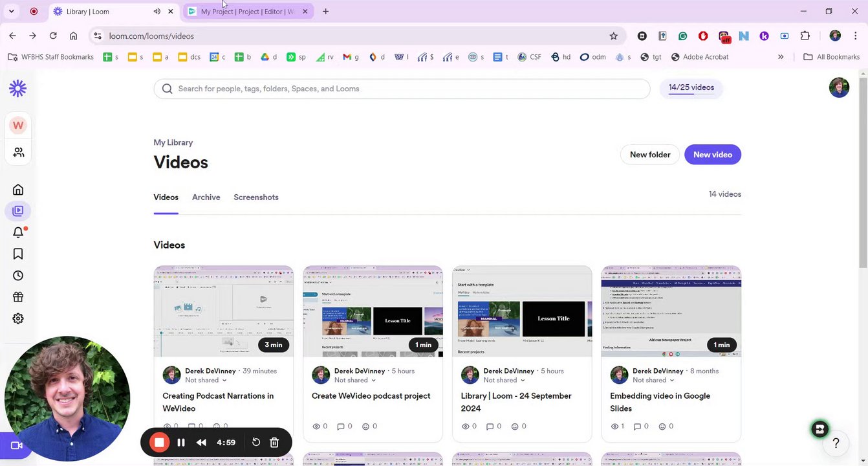Expand sharing dropdown on Library | Loom card
This screenshot has width=868, height=466.
(x=523, y=381)
